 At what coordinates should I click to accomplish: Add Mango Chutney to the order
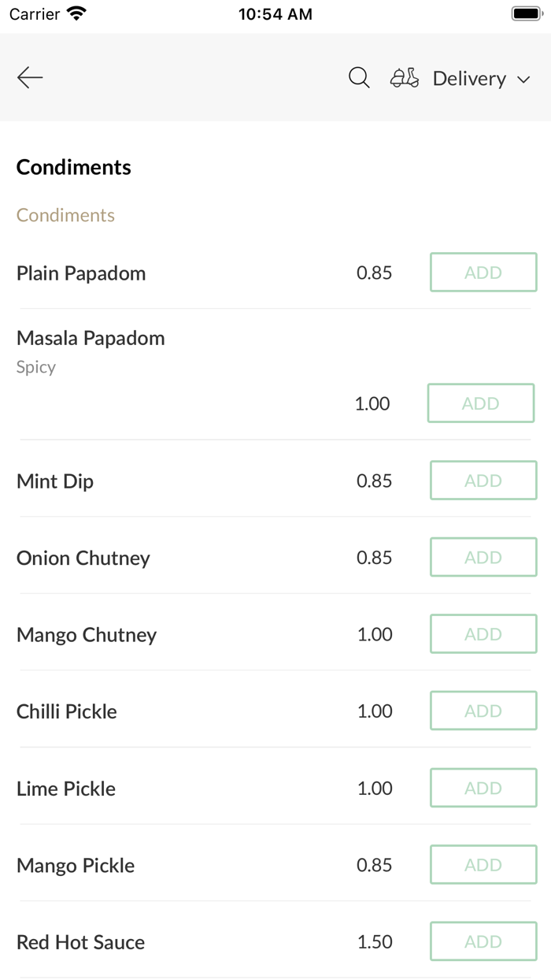tap(483, 633)
